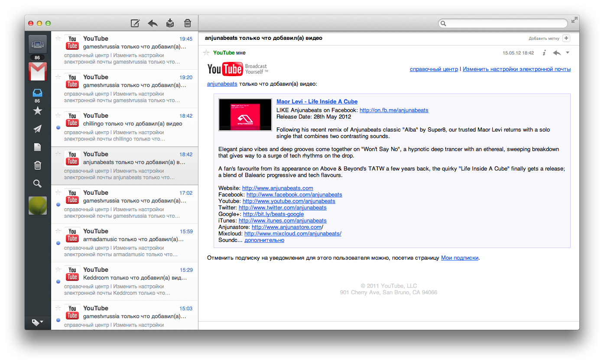Compose a new email message
The height and width of the screenshot is (364, 604).
pyautogui.click(x=135, y=23)
